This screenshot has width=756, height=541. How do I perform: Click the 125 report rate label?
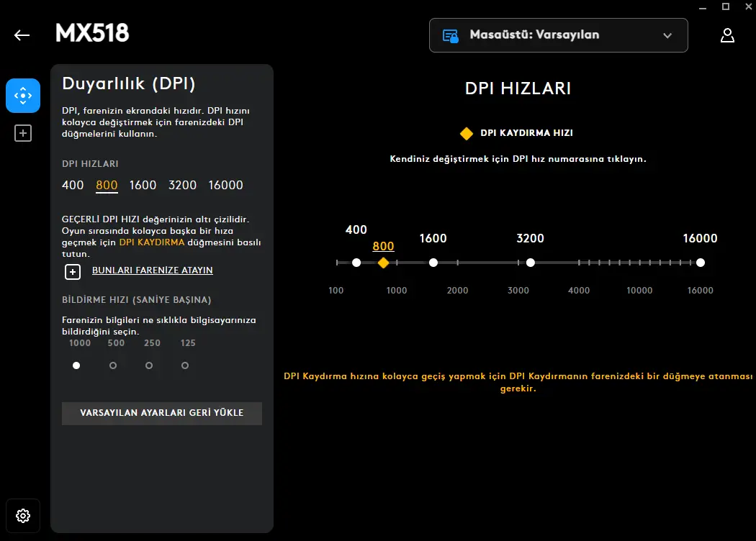point(188,343)
